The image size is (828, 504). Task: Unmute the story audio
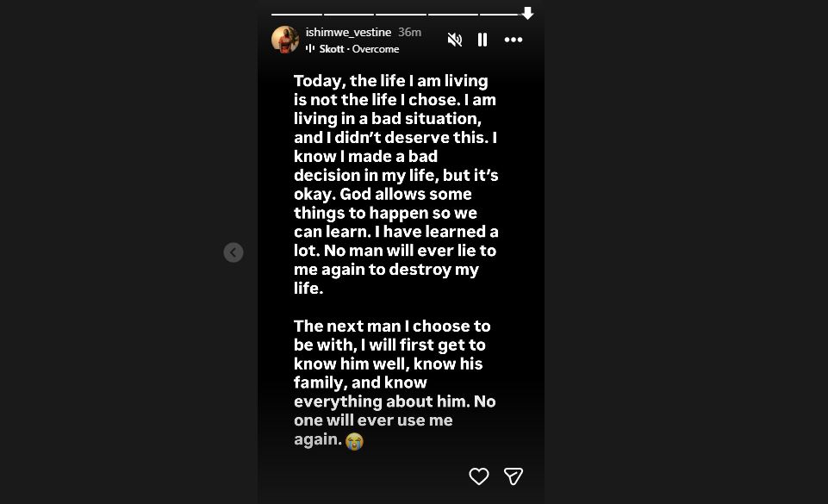(x=455, y=40)
